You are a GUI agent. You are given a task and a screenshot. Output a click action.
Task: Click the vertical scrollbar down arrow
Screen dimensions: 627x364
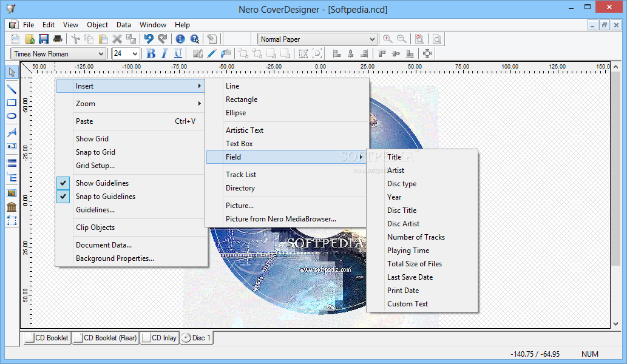pos(616,323)
